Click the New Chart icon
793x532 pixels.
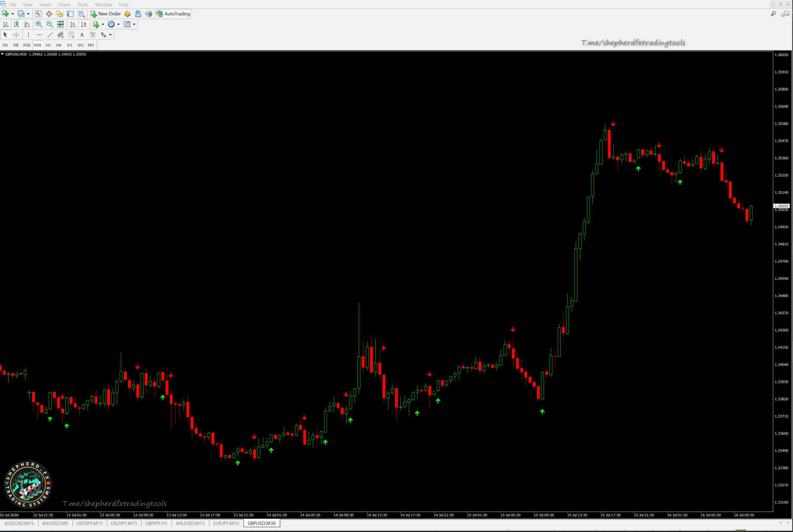click(x=6, y=14)
